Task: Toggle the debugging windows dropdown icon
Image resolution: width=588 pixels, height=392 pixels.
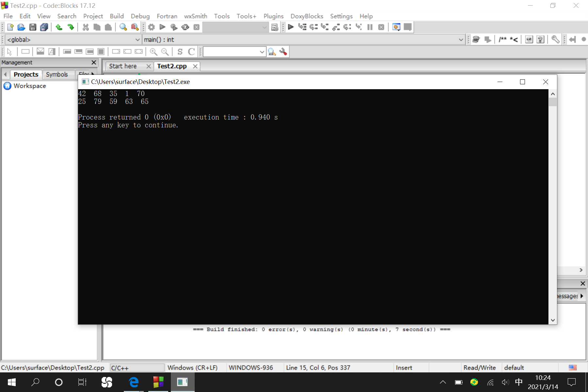Action: coord(396,27)
